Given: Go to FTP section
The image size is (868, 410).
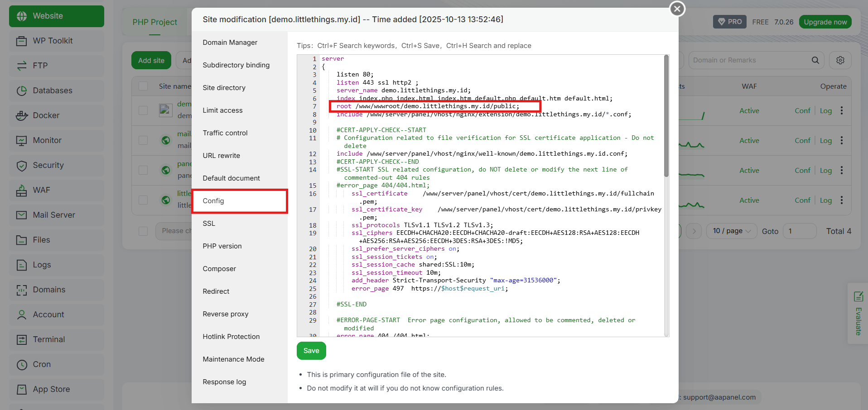Looking at the screenshot, I should click(57, 66).
